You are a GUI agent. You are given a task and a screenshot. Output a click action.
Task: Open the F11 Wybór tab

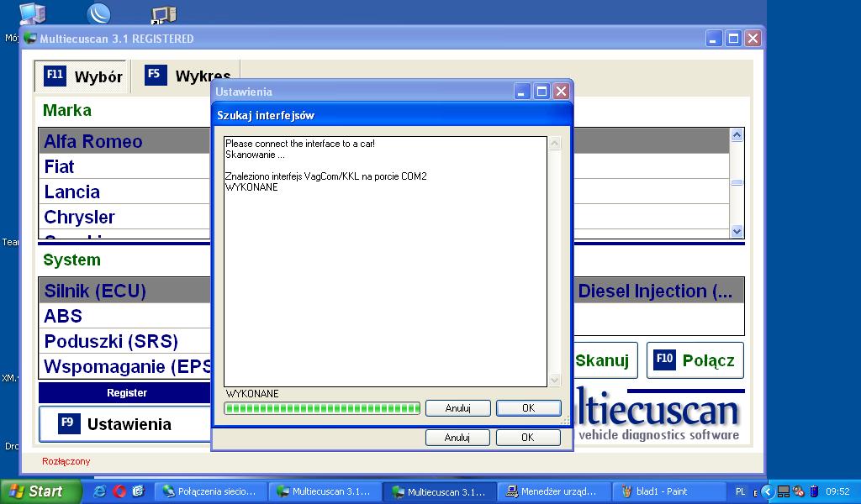(82, 76)
